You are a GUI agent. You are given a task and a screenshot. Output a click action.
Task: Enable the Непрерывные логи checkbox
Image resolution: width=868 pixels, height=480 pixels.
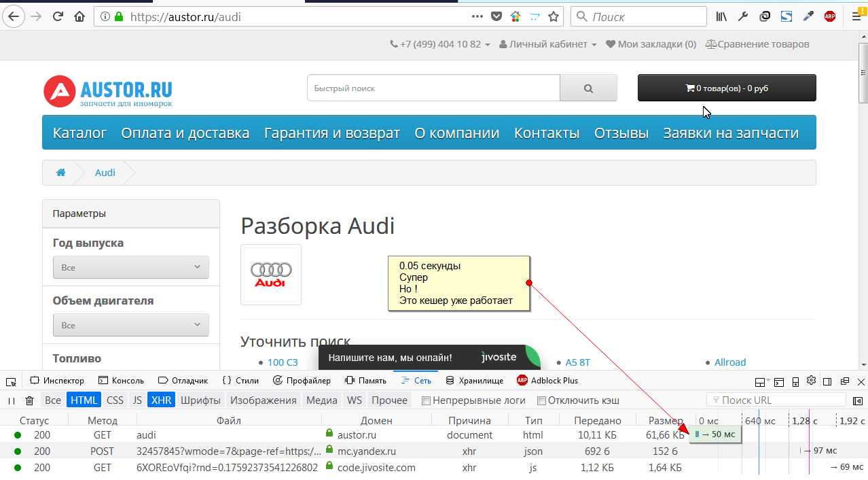tap(427, 400)
